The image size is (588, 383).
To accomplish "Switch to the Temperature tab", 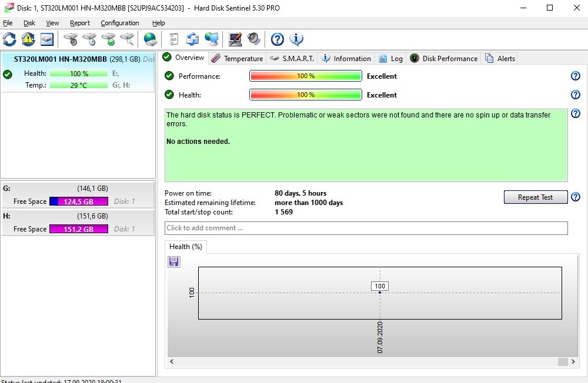I will (x=237, y=59).
